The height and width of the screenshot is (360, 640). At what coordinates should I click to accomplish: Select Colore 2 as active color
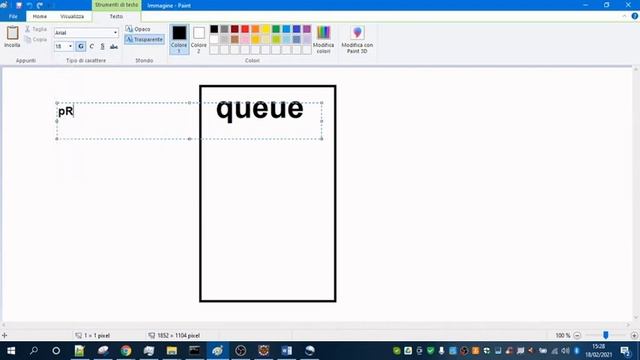199,39
